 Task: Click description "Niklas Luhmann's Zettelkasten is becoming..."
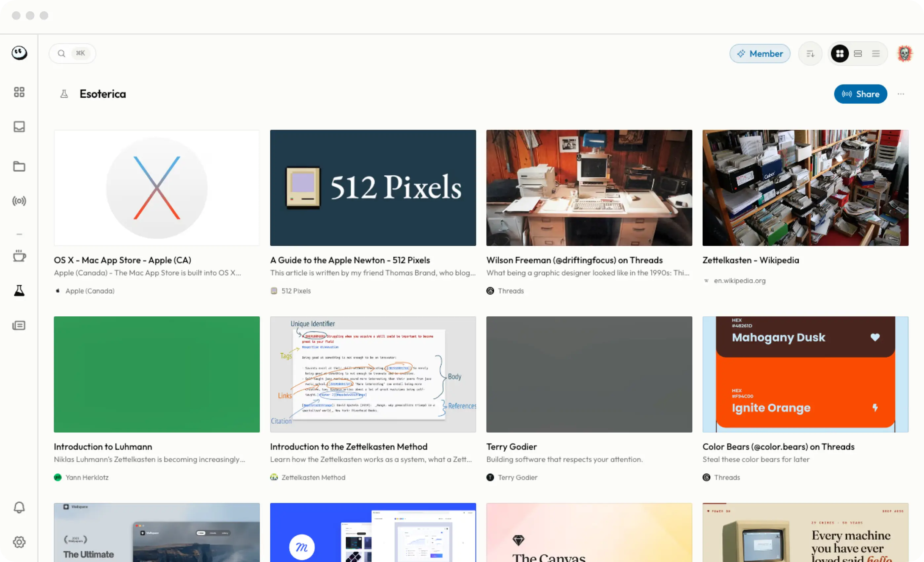click(x=149, y=459)
